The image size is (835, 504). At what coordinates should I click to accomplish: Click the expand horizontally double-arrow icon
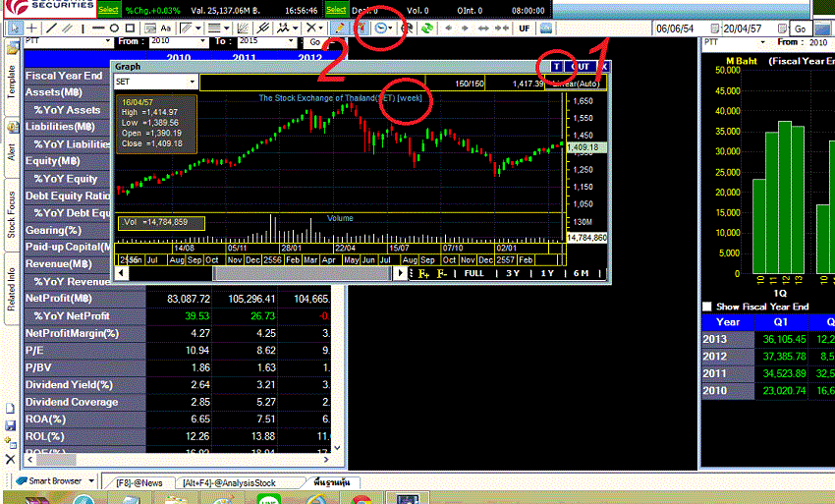[x=483, y=28]
